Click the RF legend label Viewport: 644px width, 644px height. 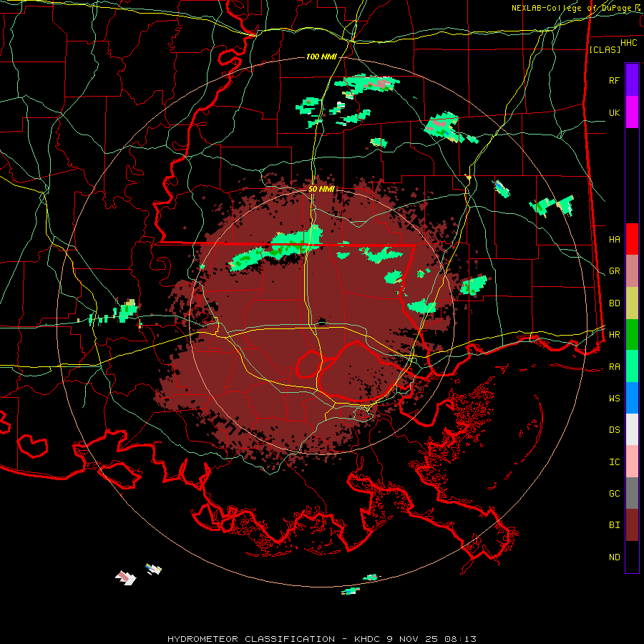click(x=614, y=80)
